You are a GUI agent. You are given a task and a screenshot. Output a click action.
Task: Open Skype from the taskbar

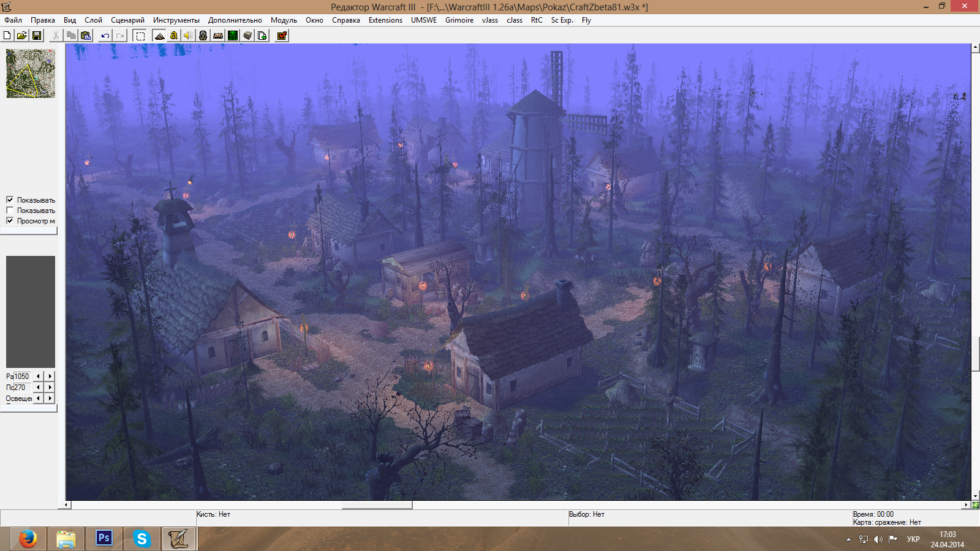pos(142,539)
